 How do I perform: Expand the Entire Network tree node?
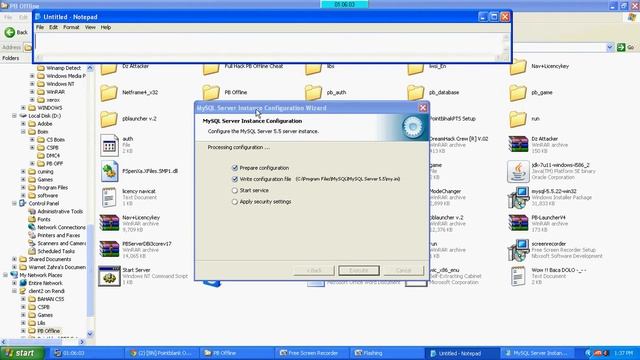pyautogui.click(x=14, y=283)
